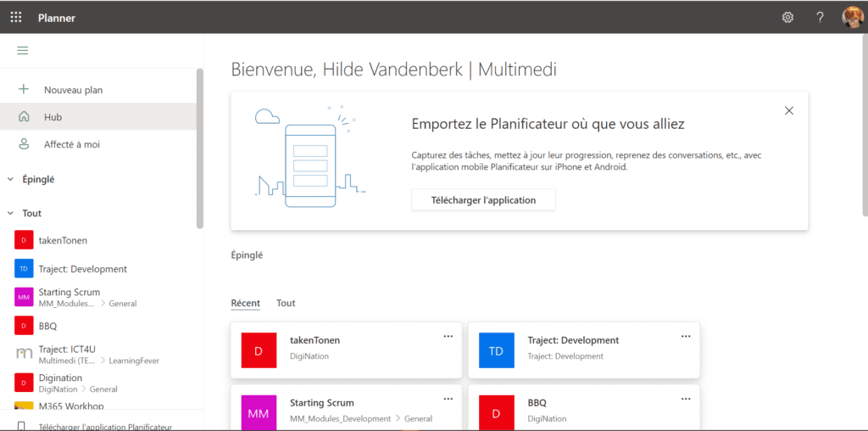Click the Télécharger l'application button
The width and height of the screenshot is (868, 431).
pyautogui.click(x=483, y=200)
